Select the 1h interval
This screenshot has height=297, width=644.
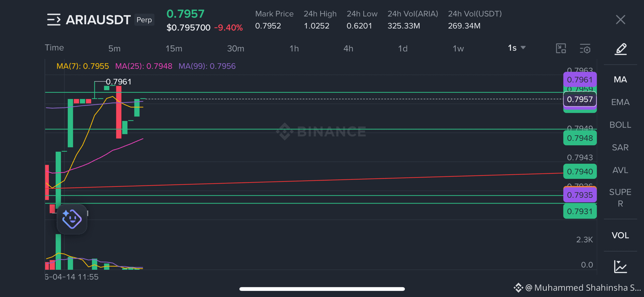294,48
